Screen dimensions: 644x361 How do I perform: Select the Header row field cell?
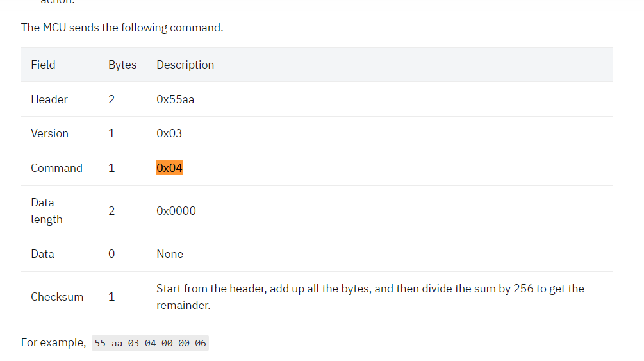tap(49, 99)
